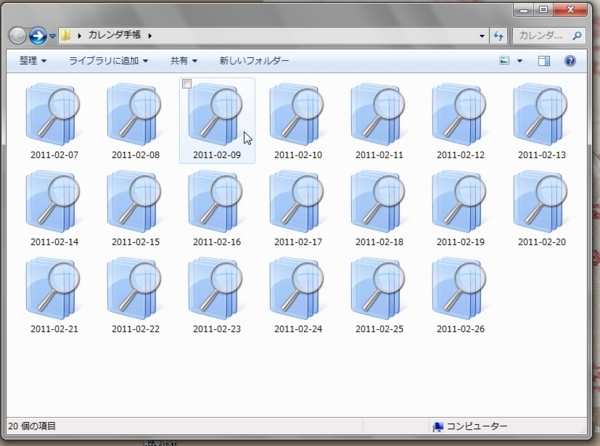The image size is (600, 446).
Task: Tick the checkbox on 2011-02-09 item
Action: coord(187,84)
